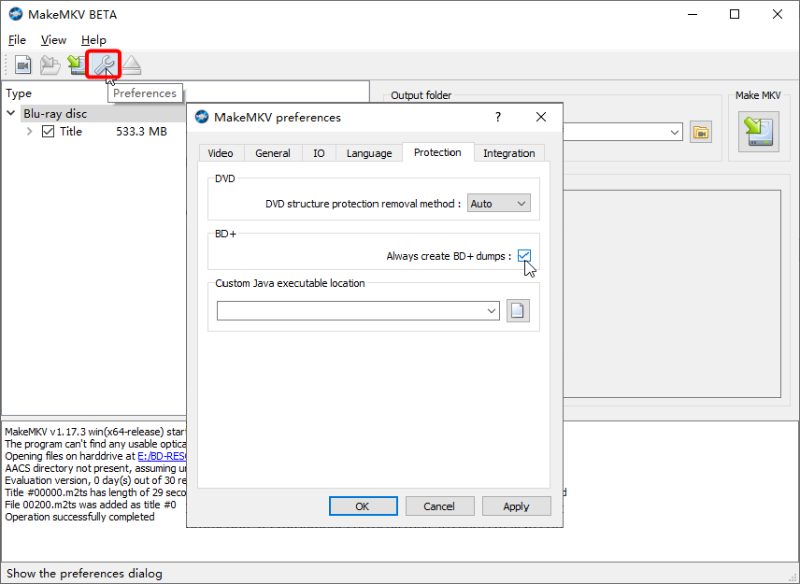Click the Type column header
The image size is (800, 584).
[18, 93]
